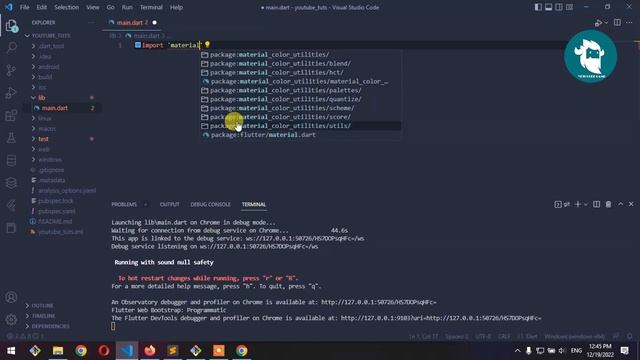Viewport: 640px width, 360px height.
Task: Expand the DEPENDENCIES section
Action: (x=50, y=326)
